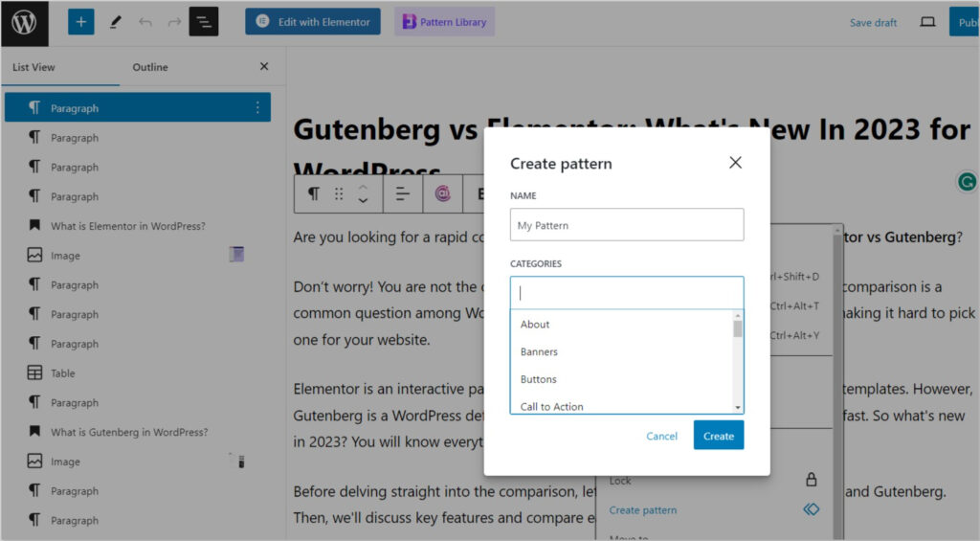Screen dimensions: 980x541
Task: Click the Cancel link in dialog
Action: [661, 436]
